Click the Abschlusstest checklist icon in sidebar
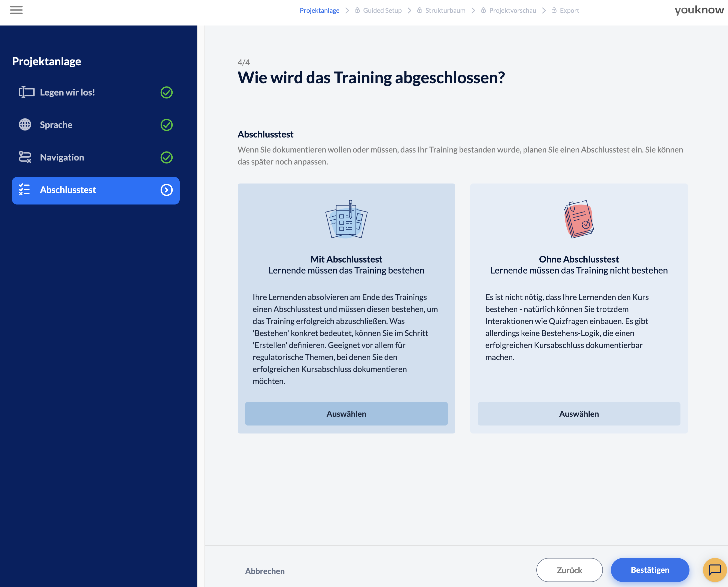The width and height of the screenshot is (728, 587). pos(24,190)
